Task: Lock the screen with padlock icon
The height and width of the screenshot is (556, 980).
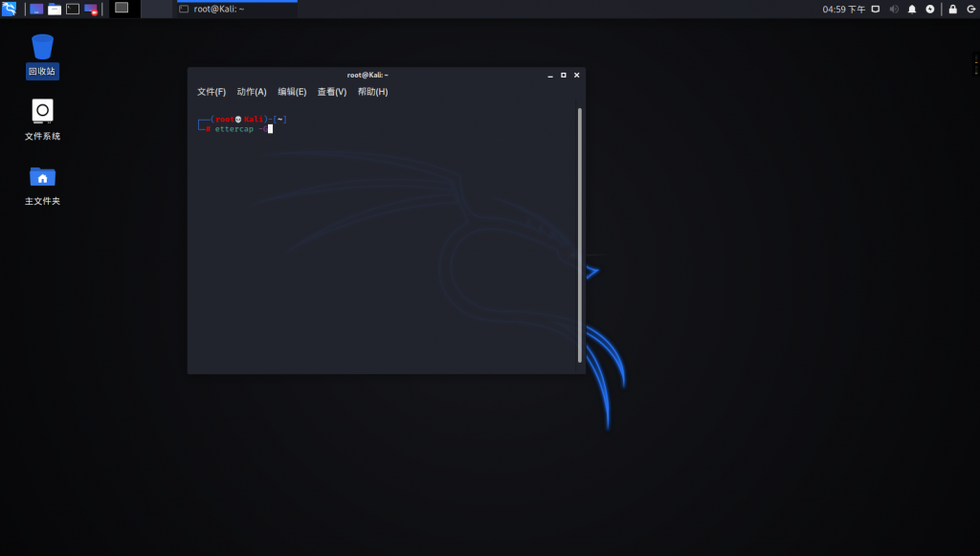Action: point(952,10)
